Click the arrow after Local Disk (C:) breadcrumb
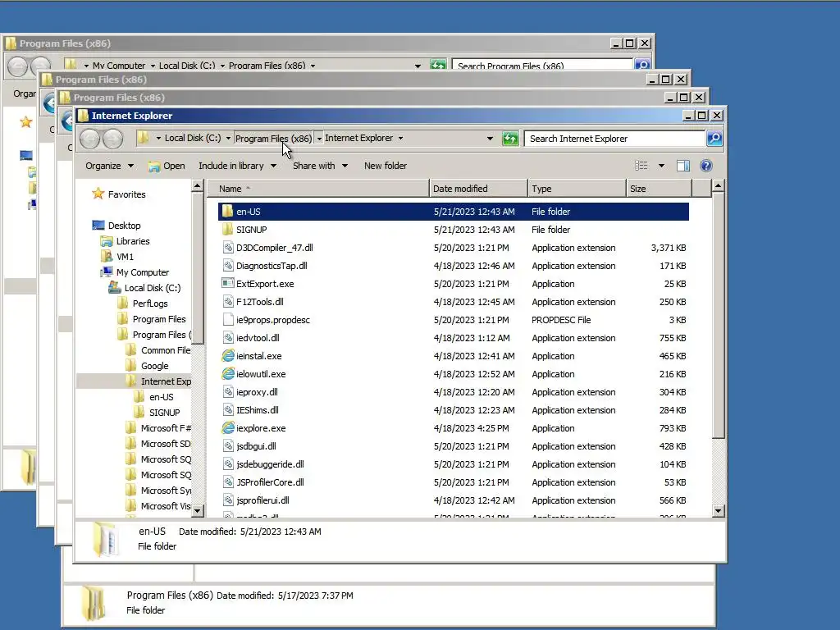 point(228,138)
